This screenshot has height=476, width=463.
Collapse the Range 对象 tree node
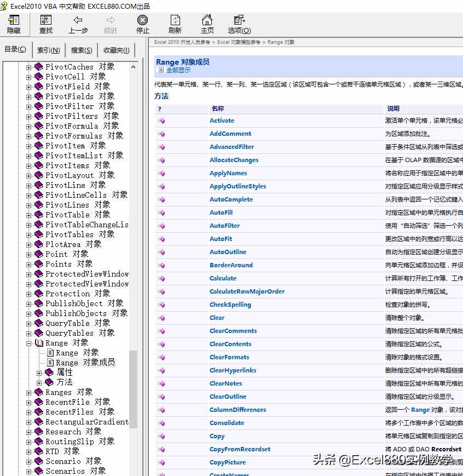(x=28, y=343)
